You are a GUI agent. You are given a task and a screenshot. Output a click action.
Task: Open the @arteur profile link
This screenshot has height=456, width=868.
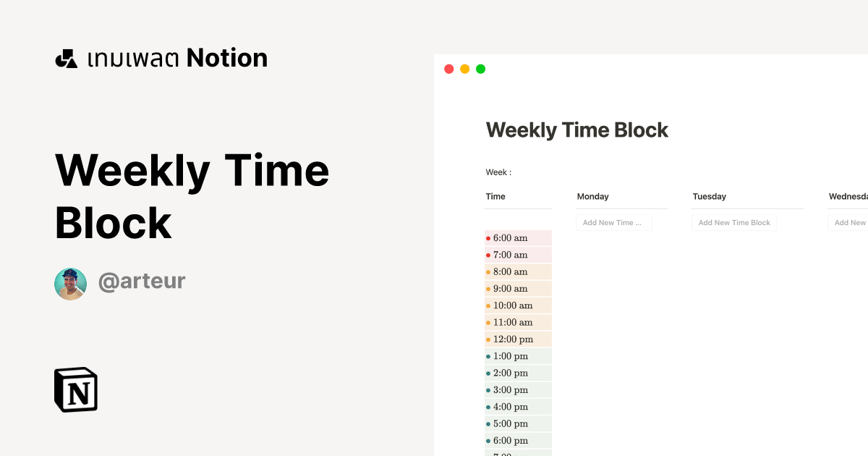click(142, 281)
